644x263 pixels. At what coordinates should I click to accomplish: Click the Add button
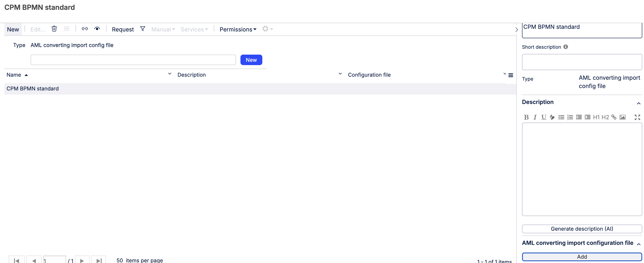[x=582, y=257]
